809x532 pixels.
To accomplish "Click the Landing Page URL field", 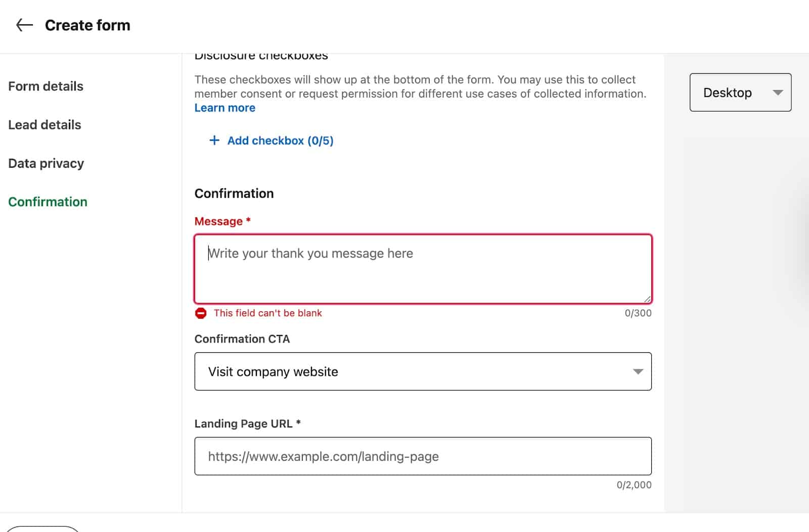I will 423,456.
